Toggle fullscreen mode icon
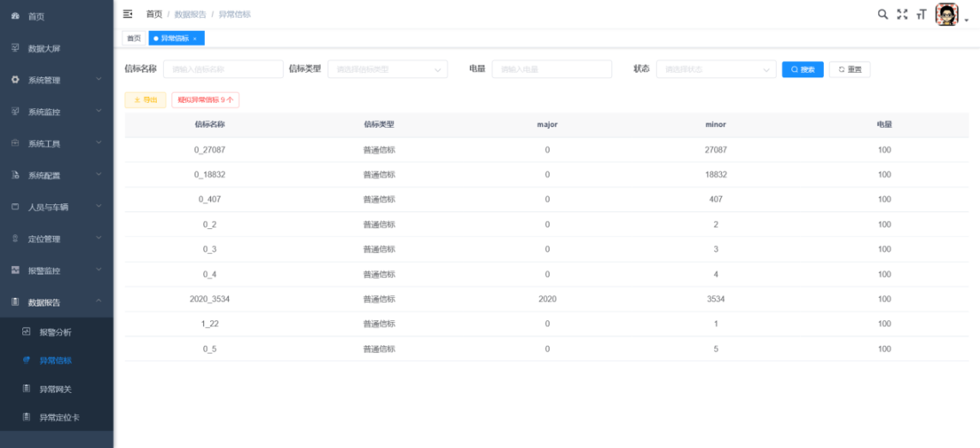The image size is (980, 448). 902,15
